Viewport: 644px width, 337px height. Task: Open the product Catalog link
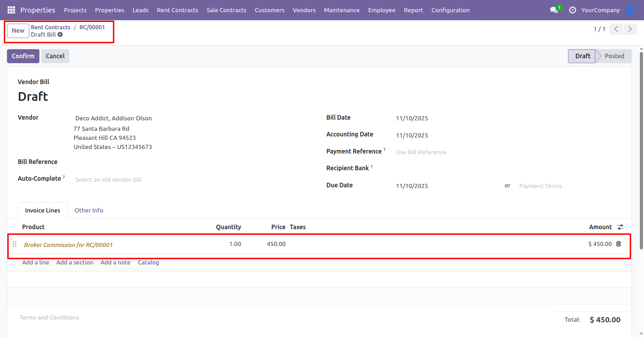148,262
